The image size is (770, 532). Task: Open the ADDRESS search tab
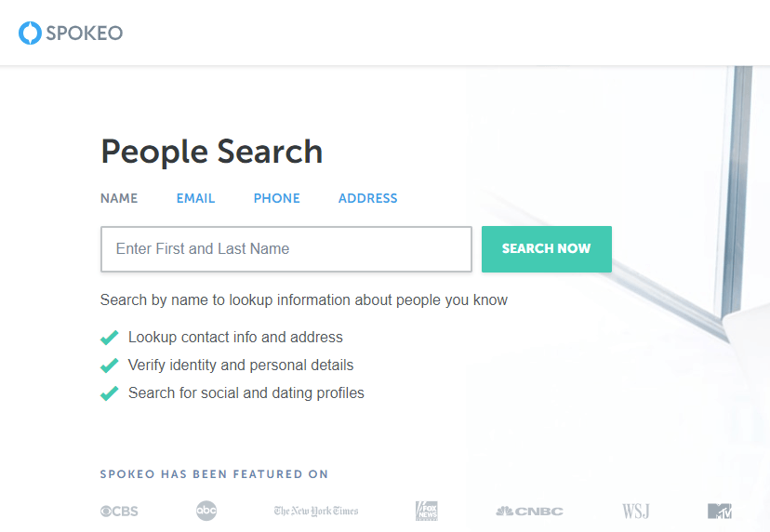click(x=368, y=198)
